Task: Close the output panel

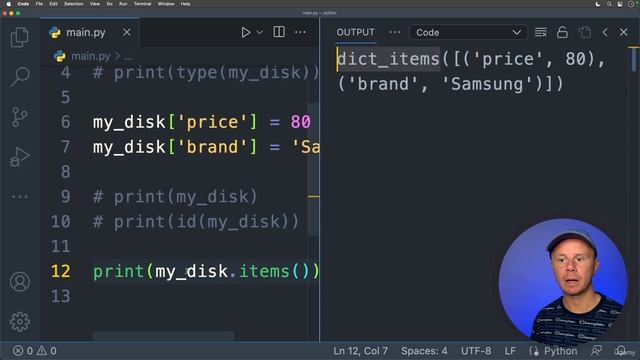Action: (624, 32)
